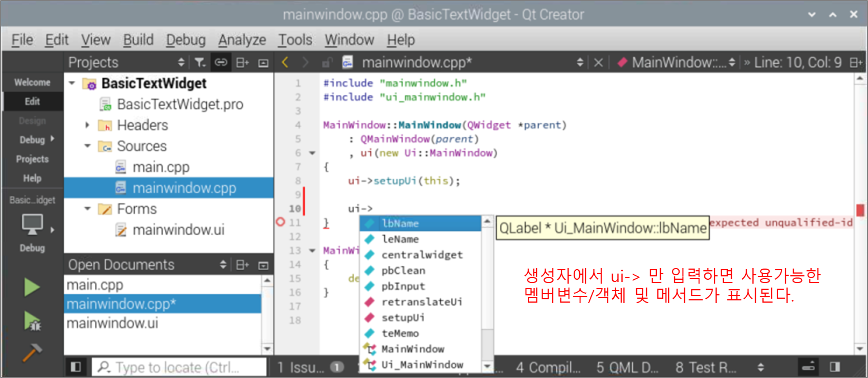Choose setupUi from the completion list
The image size is (868, 378).
[x=420, y=317]
